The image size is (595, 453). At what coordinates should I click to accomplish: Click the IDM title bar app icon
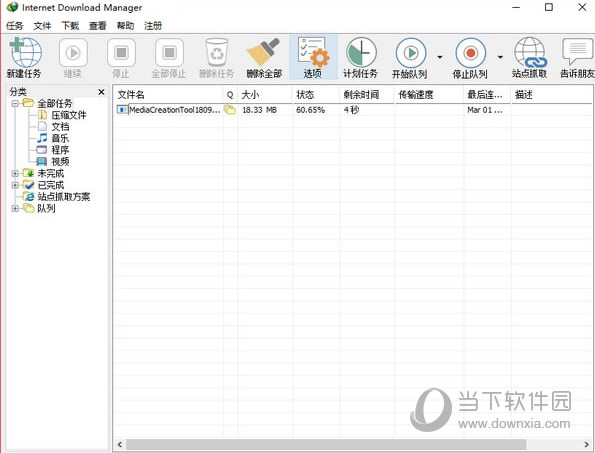coord(12,7)
